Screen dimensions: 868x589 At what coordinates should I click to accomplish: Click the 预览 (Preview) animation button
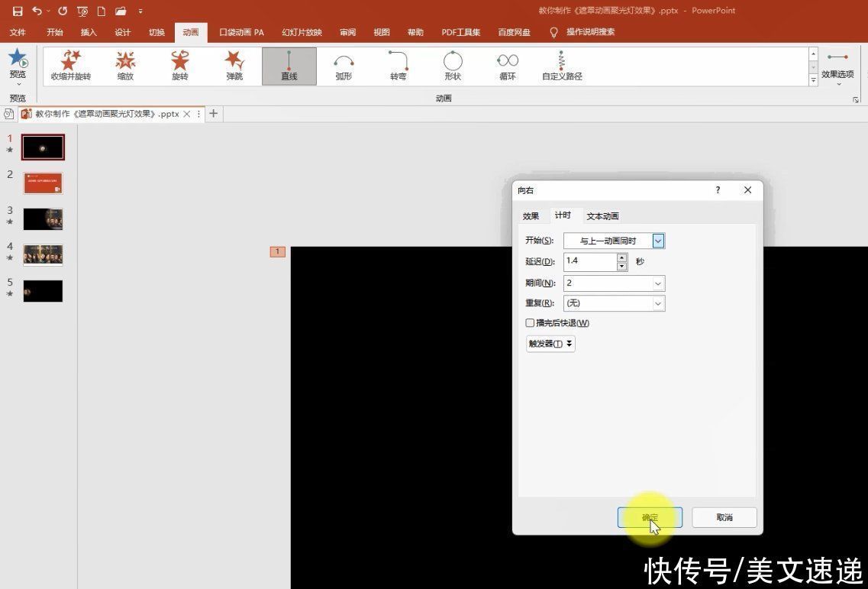click(18, 65)
